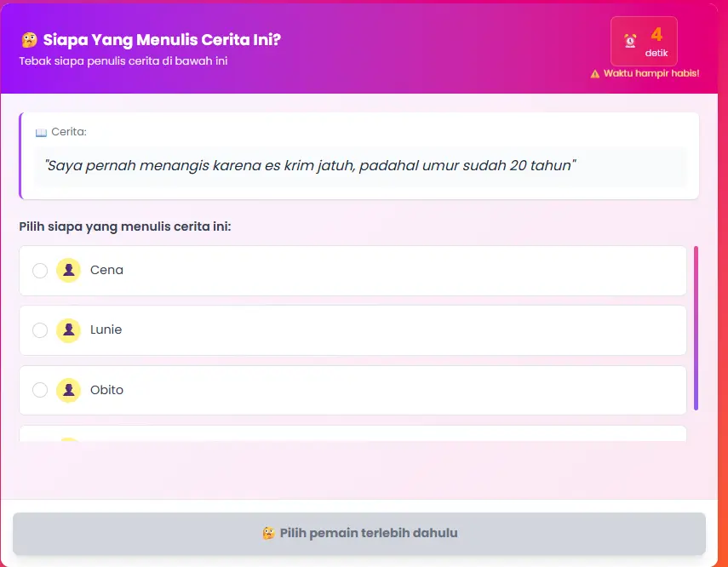Viewport: 728px width, 567px height.
Task: Click Lunie's yellow avatar icon
Action: [x=68, y=329]
